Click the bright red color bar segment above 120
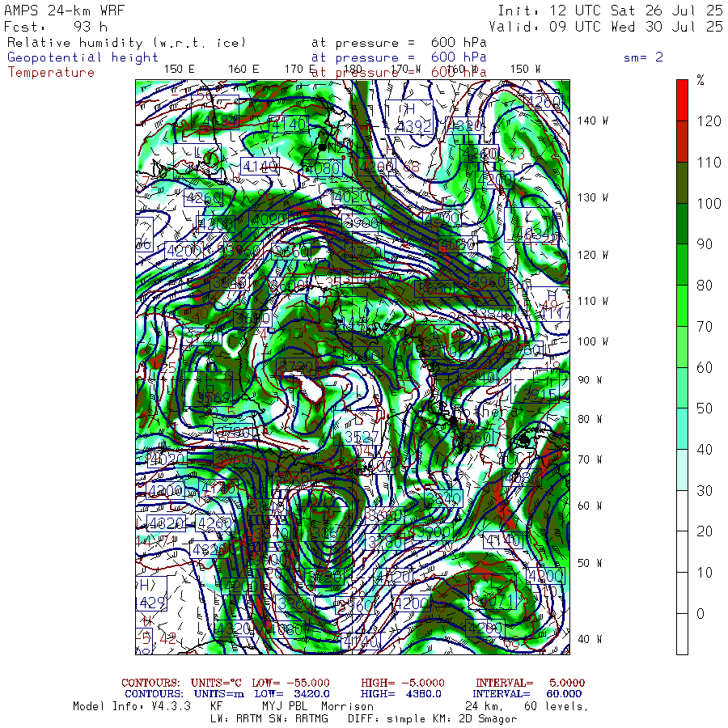Screen dimensions: 728x728 tap(682, 100)
